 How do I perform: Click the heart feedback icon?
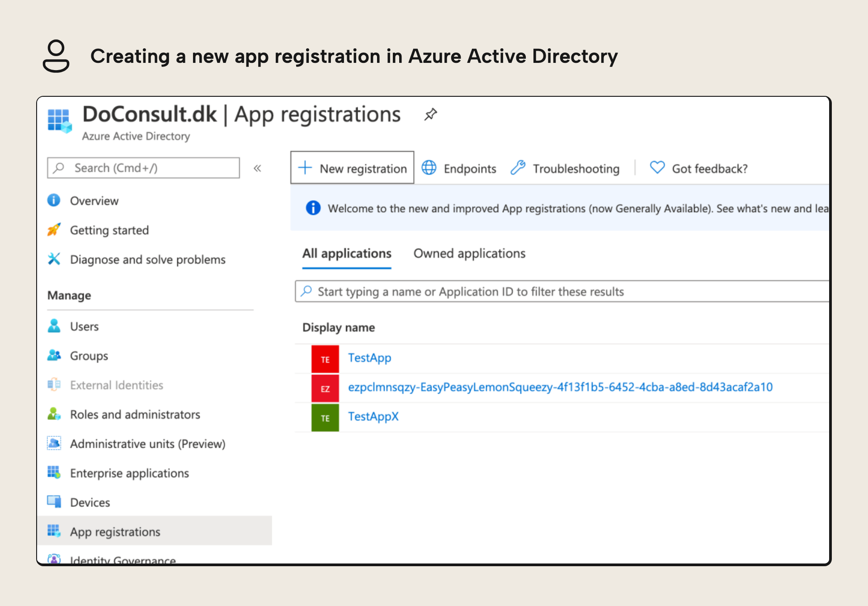[x=657, y=168]
